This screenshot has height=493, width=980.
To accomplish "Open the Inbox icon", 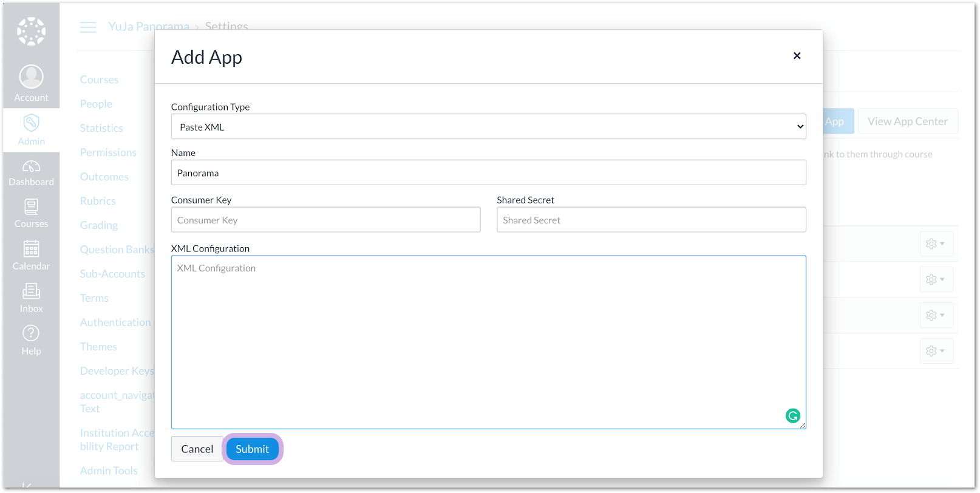I will tap(31, 292).
